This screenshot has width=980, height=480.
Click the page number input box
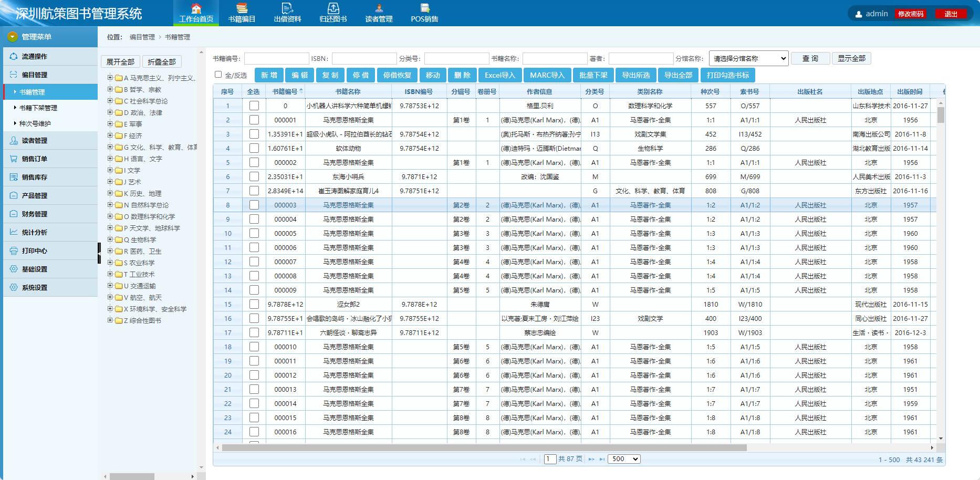(x=550, y=459)
